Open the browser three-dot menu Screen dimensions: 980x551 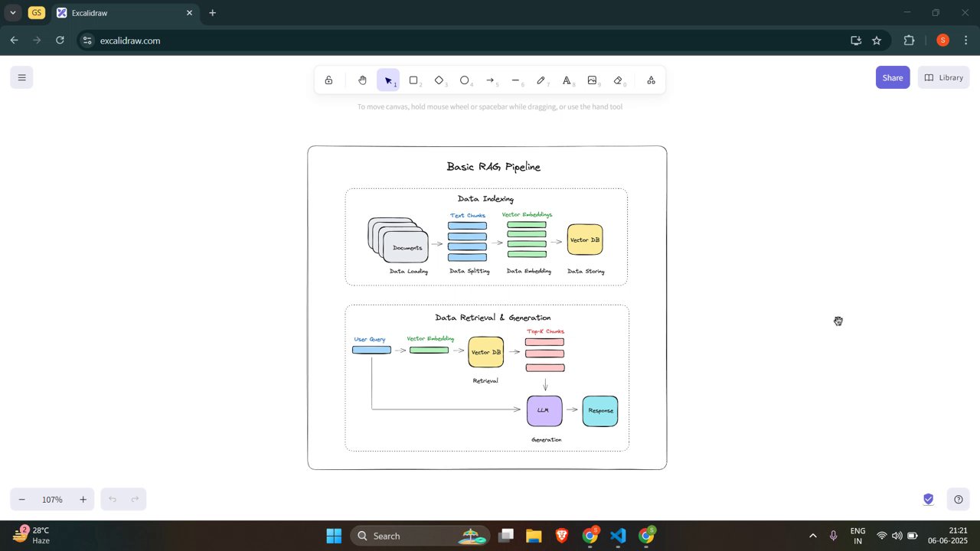[966, 41]
